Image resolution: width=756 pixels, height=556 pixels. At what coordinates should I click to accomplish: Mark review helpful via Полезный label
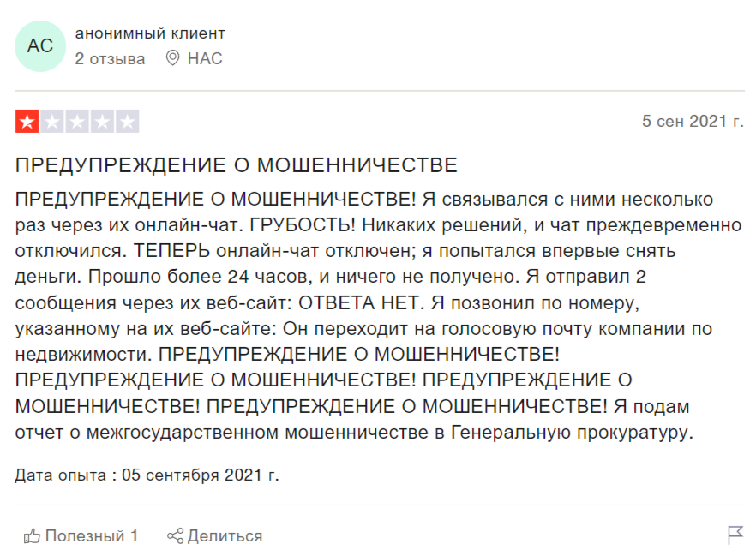(91, 536)
